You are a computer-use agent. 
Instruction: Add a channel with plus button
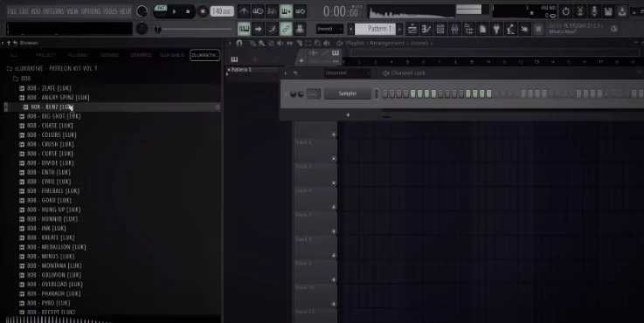[x=348, y=115]
